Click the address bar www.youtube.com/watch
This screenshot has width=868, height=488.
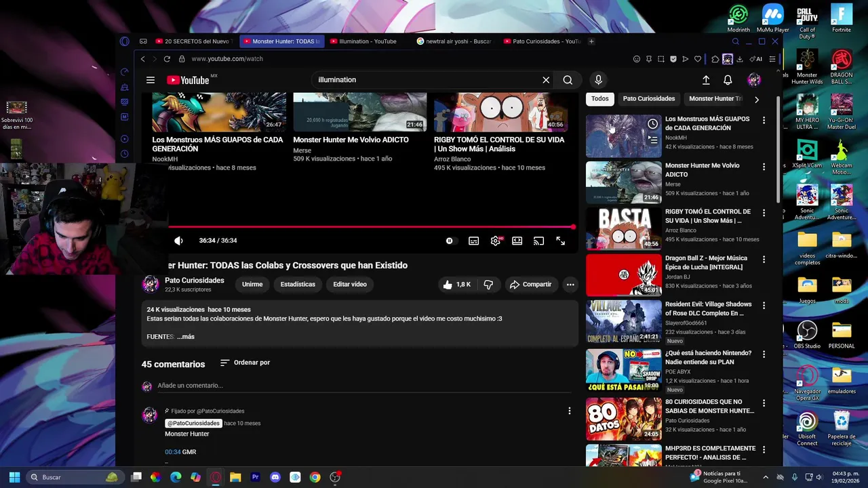point(227,59)
